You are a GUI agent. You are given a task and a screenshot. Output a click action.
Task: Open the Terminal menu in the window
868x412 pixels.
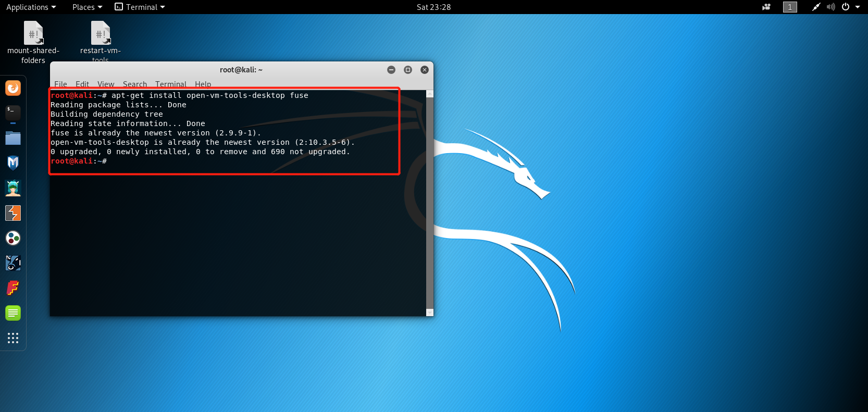[x=171, y=84]
